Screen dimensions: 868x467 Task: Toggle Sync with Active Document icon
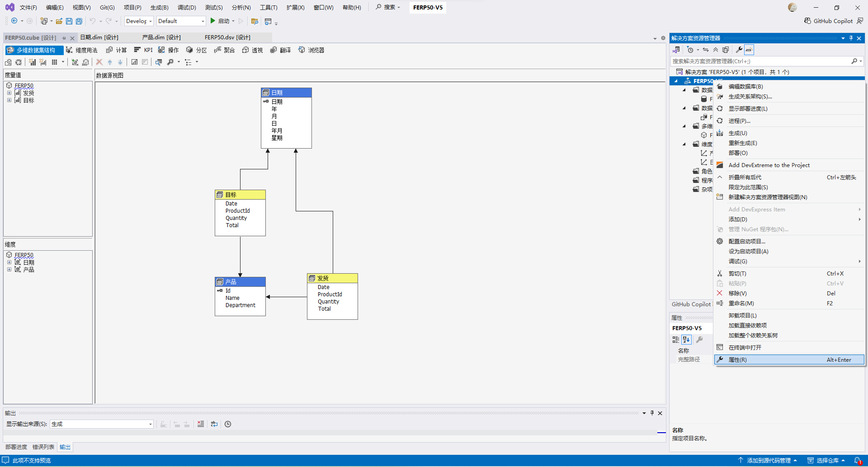click(x=706, y=50)
